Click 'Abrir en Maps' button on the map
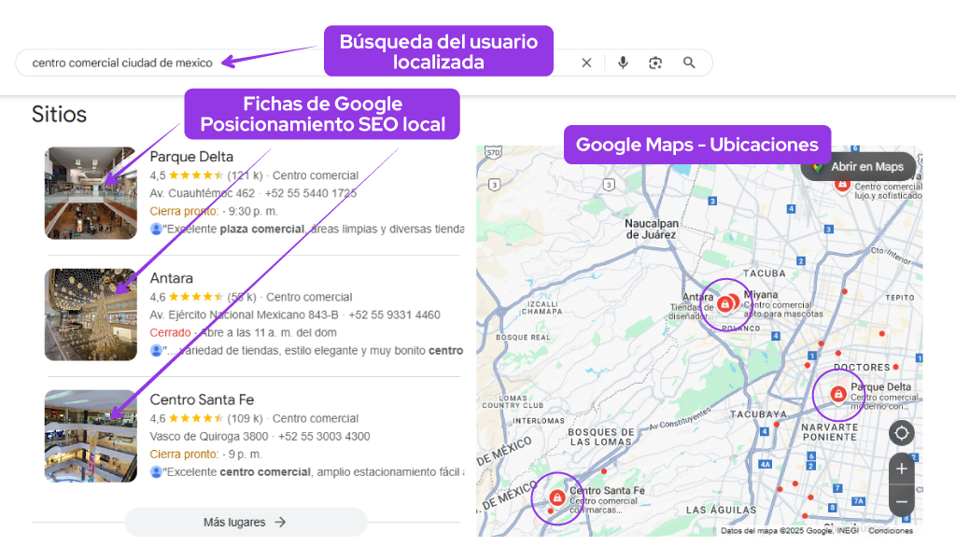 [859, 166]
